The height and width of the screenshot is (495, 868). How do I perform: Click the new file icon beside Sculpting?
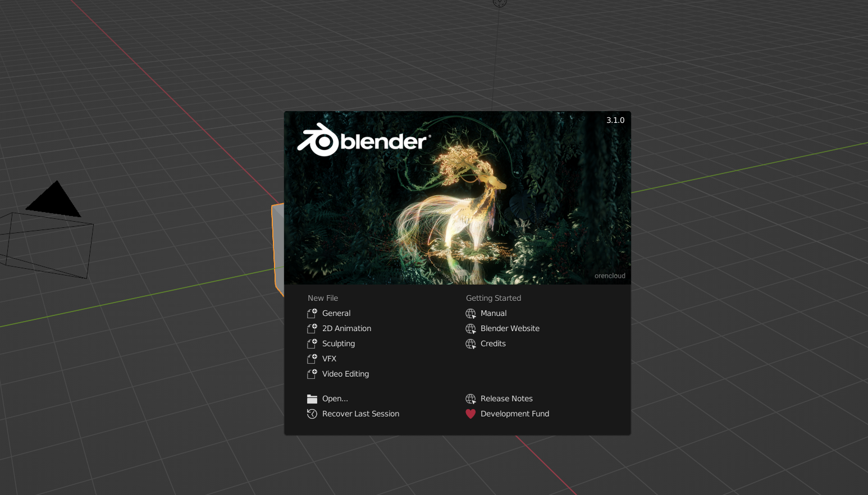pos(312,343)
